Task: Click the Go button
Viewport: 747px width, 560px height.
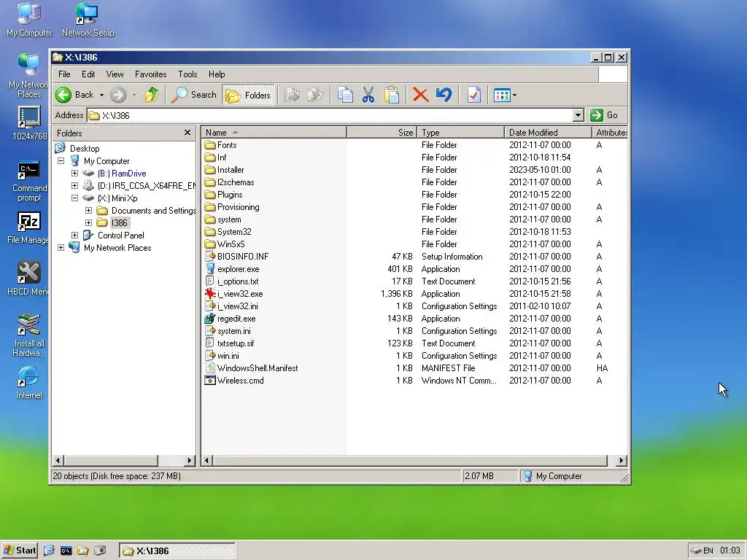Action: click(604, 115)
